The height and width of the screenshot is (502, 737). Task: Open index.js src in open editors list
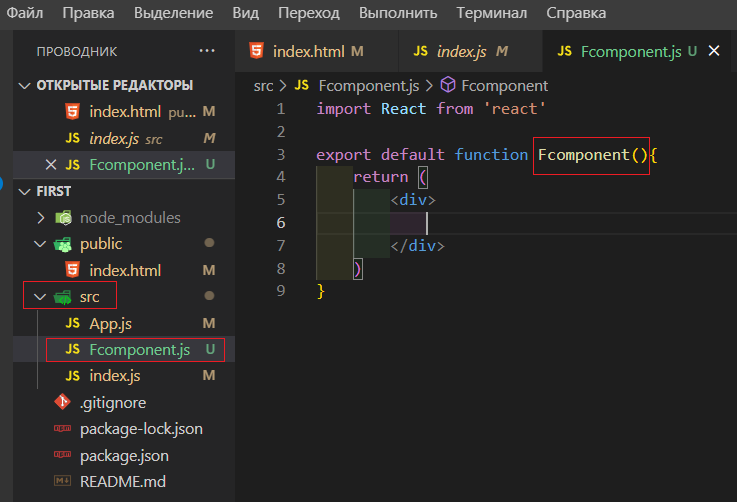[125, 139]
